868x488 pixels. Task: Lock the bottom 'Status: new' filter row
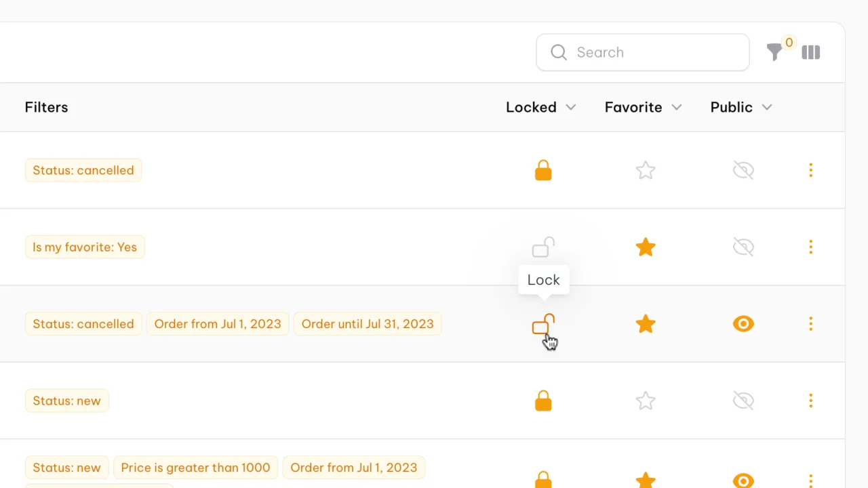click(x=543, y=478)
